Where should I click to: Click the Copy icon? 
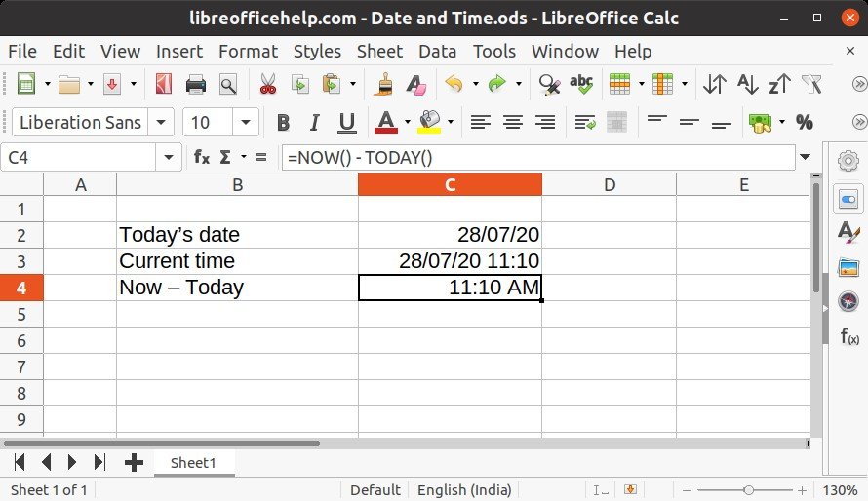pyautogui.click(x=300, y=84)
